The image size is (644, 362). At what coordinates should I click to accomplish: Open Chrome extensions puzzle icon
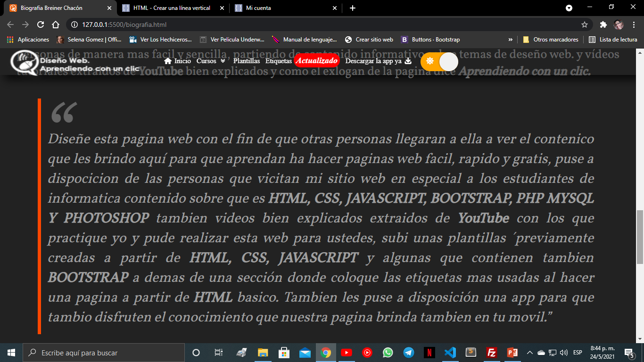tap(603, 25)
